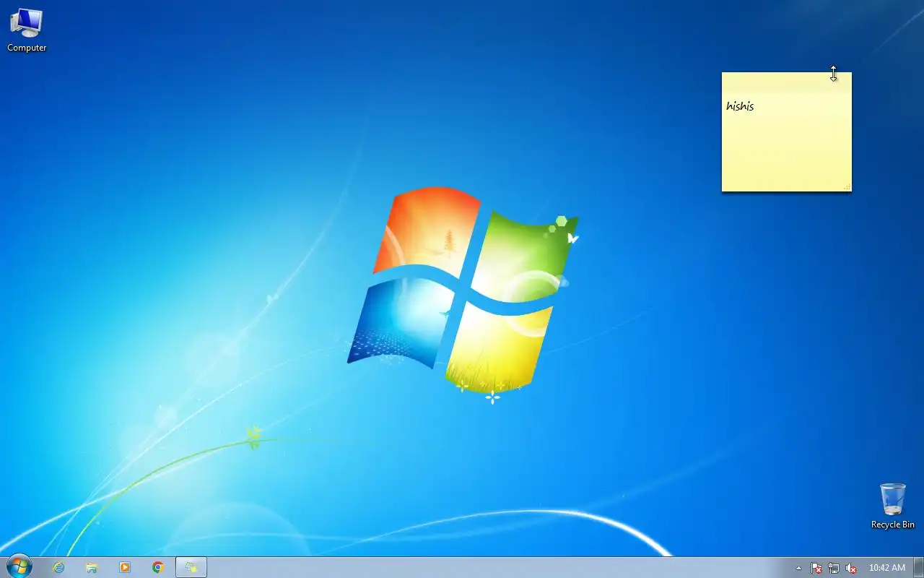Show hidden system tray icons
This screenshot has width=924, height=578.
coord(798,568)
